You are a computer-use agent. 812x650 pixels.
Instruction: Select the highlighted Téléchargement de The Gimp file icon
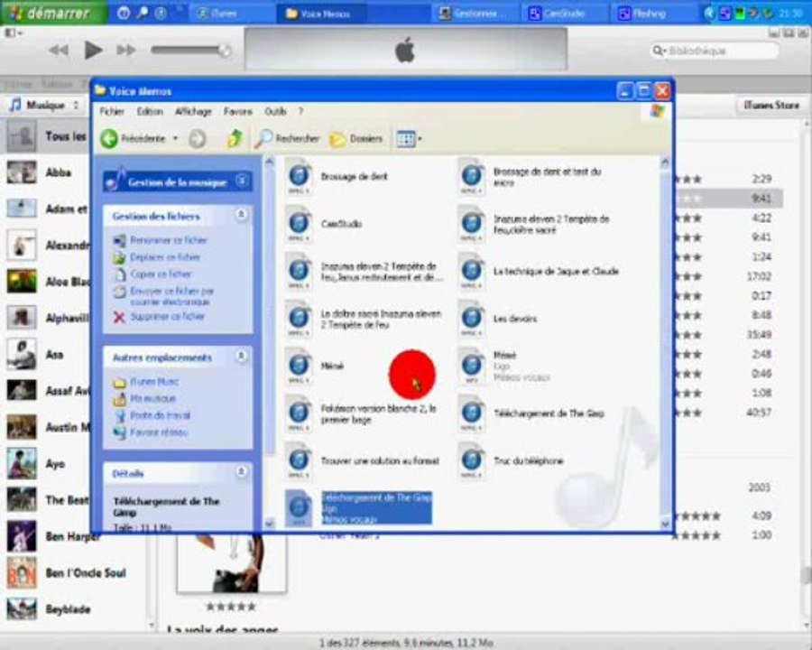click(300, 507)
